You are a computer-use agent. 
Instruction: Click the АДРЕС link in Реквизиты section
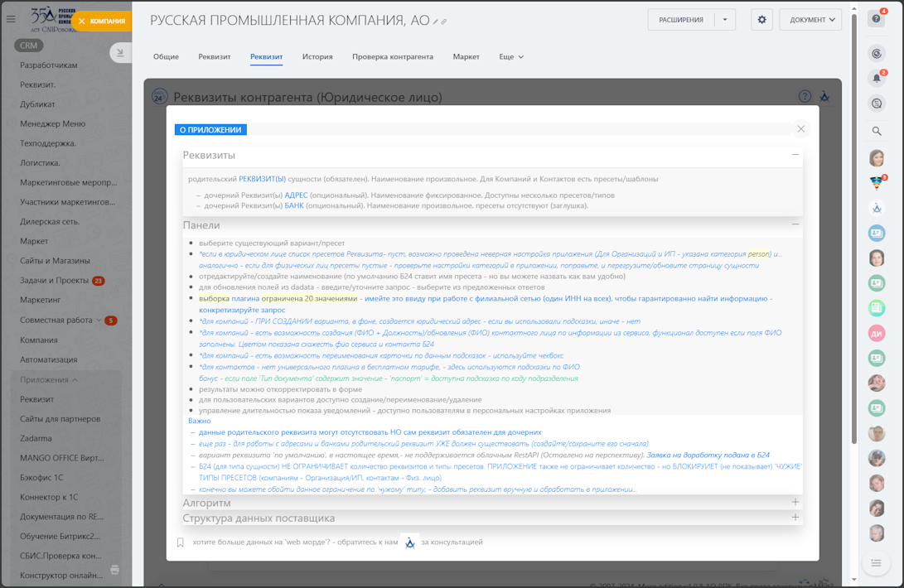coord(296,195)
